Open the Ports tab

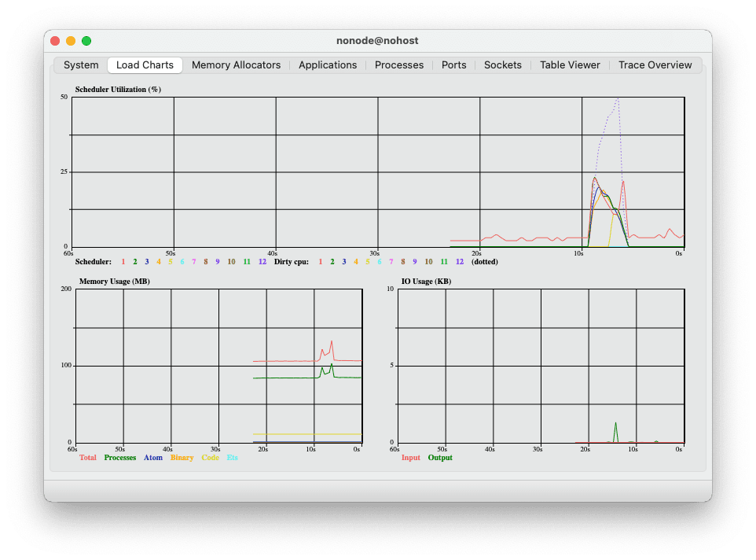click(453, 65)
